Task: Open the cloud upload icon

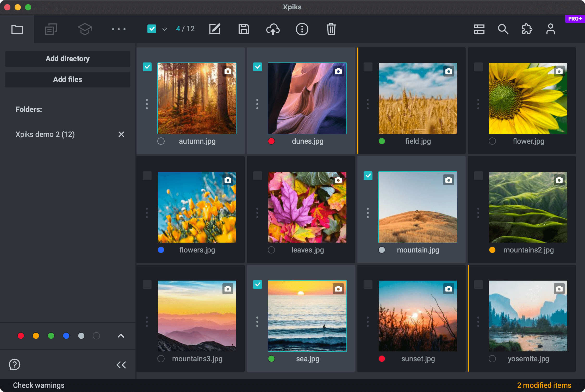Action: [x=273, y=29]
